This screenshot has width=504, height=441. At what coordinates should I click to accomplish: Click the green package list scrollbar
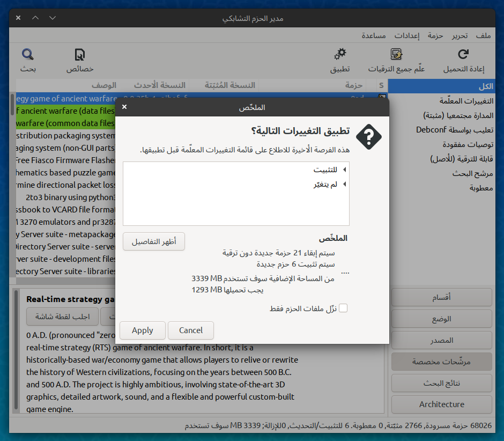point(12,104)
